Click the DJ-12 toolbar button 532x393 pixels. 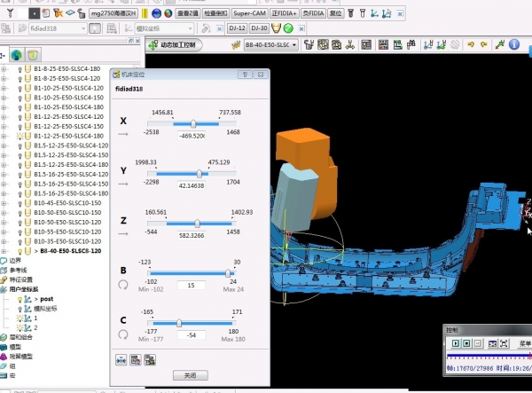pyautogui.click(x=237, y=28)
